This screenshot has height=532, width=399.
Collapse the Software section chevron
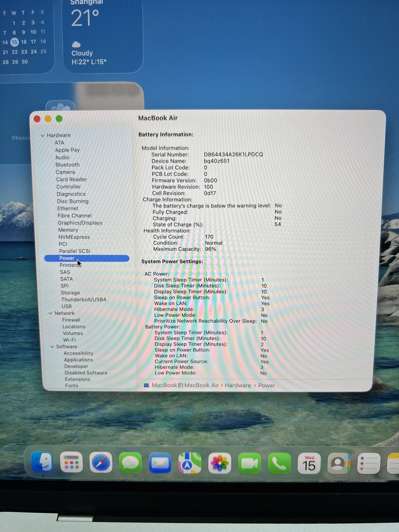tap(52, 347)
